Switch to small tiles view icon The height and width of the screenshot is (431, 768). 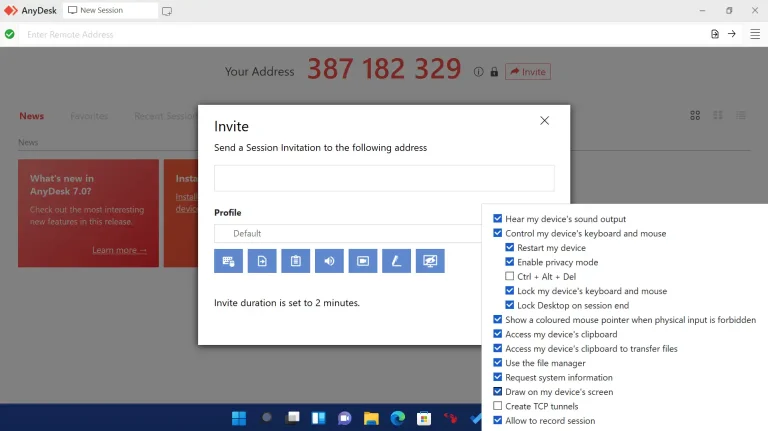point(718,116)
